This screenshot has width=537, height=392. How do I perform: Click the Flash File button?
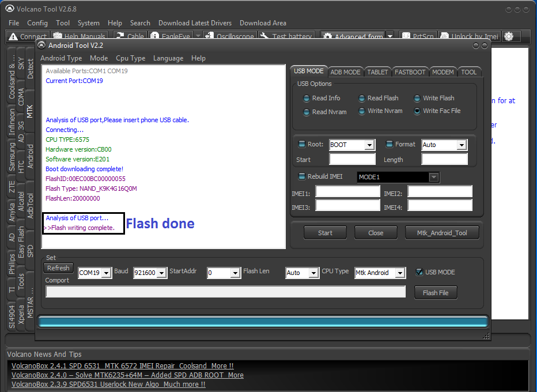click(x=436, y=293)
